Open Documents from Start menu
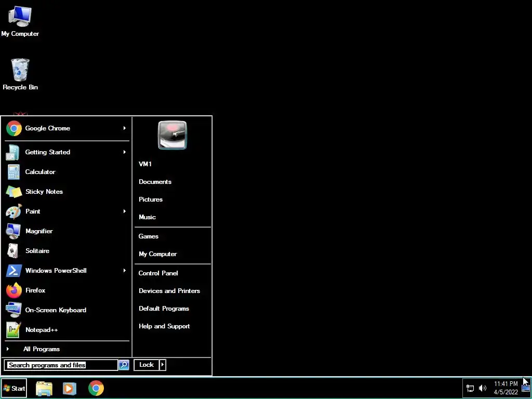The height and width of the screenshot is (399, 532). coord(155,182)
